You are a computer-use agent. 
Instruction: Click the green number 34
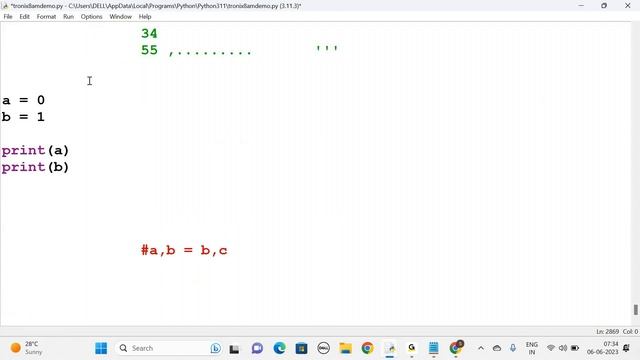click(x=149, y=33)
